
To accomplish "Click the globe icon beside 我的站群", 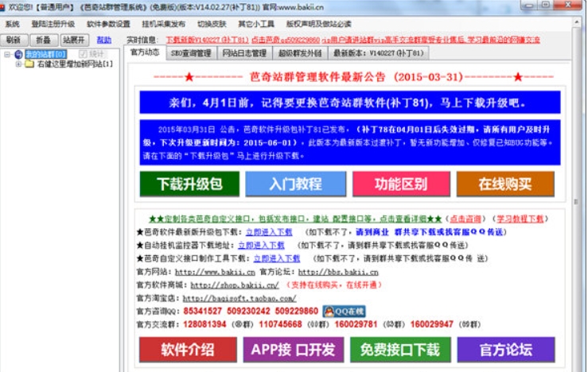I will point(18,55).
